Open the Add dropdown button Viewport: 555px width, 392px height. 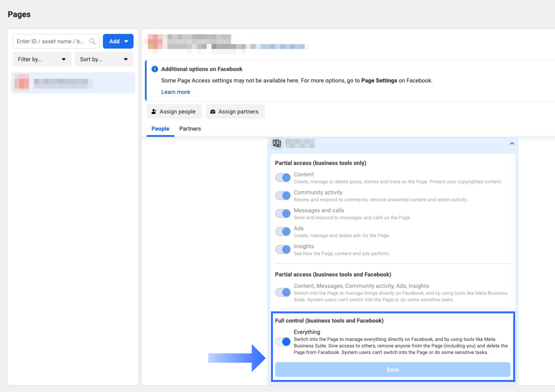point(118,41)
